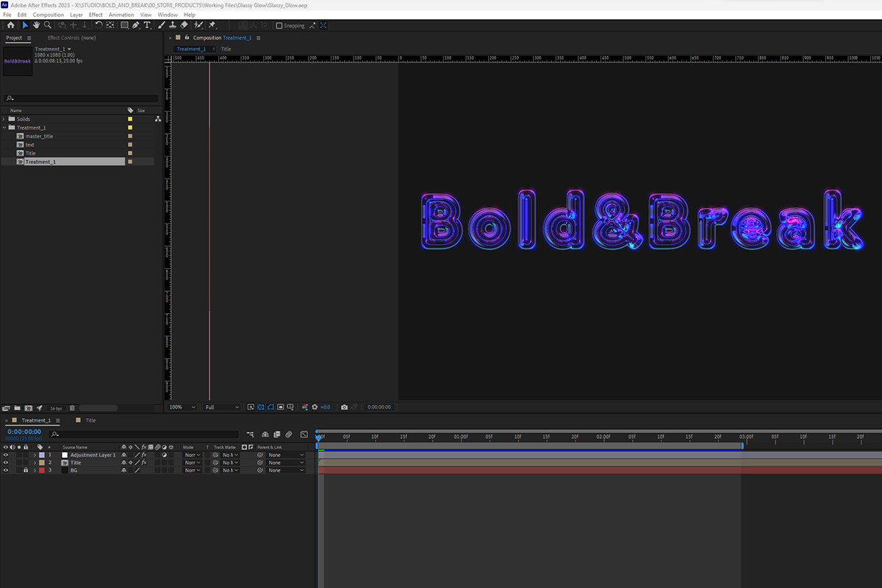Open the File menu
The image size is (882, 588).
(x=7, y=15)
